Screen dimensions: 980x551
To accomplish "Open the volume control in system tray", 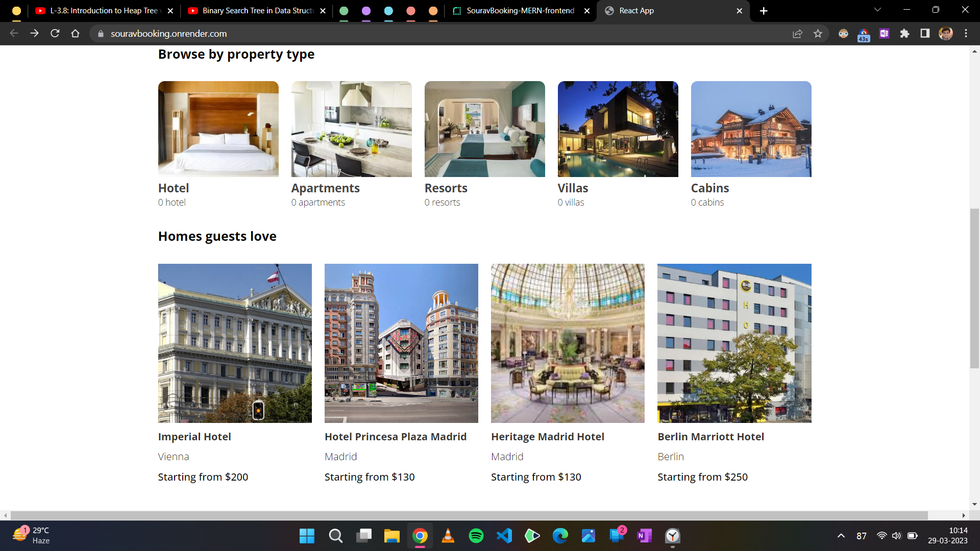I will coord(897,536).
